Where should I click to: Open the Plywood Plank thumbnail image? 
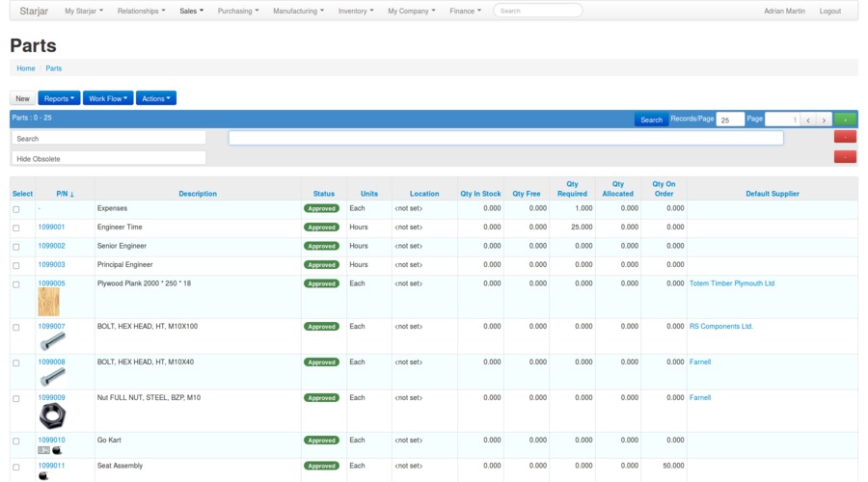[48, 302]
